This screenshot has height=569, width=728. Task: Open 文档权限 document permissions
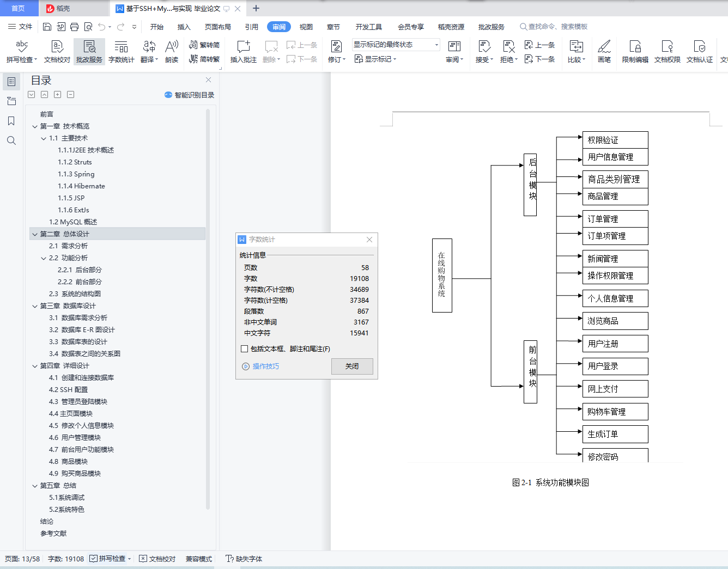[668, 52]
